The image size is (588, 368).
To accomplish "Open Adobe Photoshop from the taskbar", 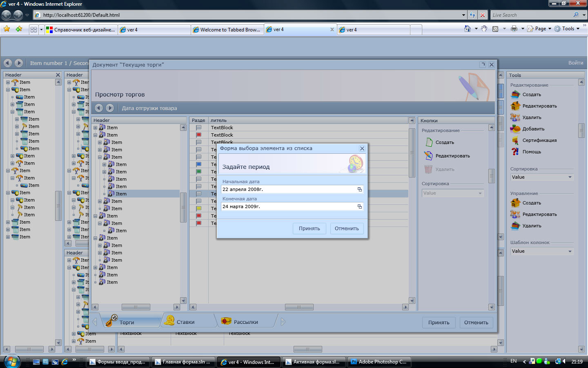I will click(x=378, y=362).
